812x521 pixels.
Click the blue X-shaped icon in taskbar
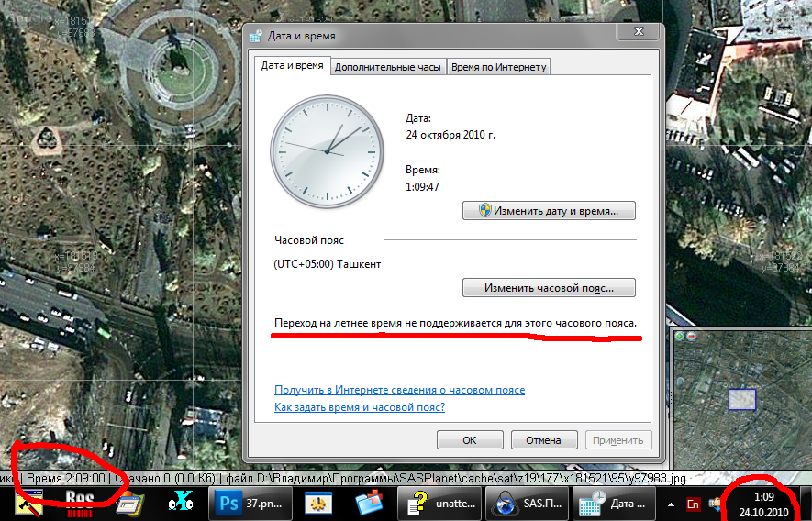tap(182, 504)
